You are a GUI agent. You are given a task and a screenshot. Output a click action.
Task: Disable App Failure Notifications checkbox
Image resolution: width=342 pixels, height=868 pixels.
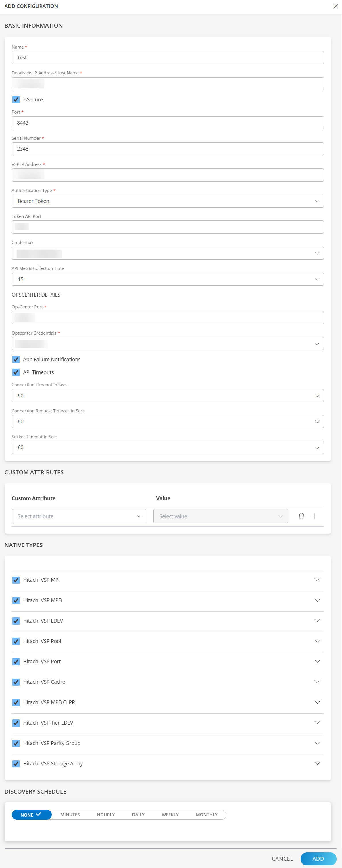[x=16, y=359]
